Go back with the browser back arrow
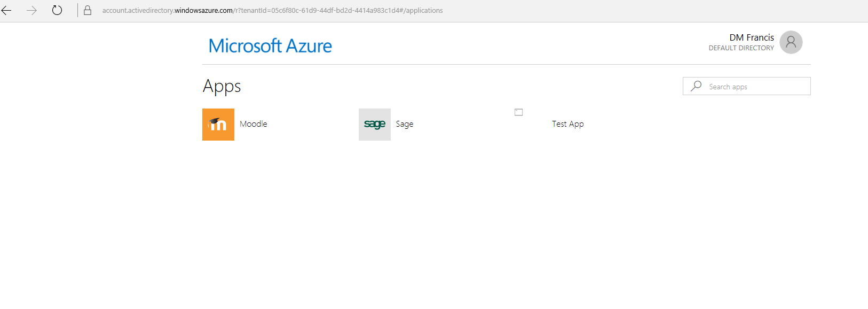This screenshot has width=868, height=309. point(6,10)
